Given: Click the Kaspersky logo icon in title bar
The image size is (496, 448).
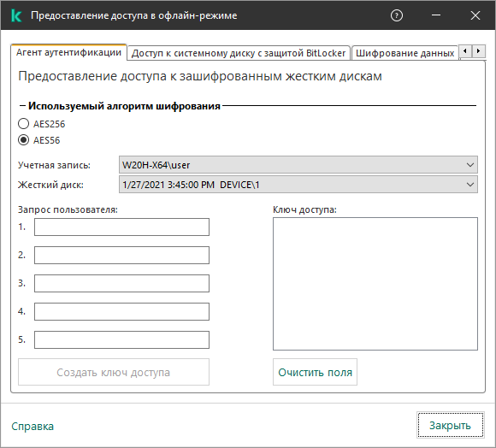Looking at the screenshot, I should 15,15.
